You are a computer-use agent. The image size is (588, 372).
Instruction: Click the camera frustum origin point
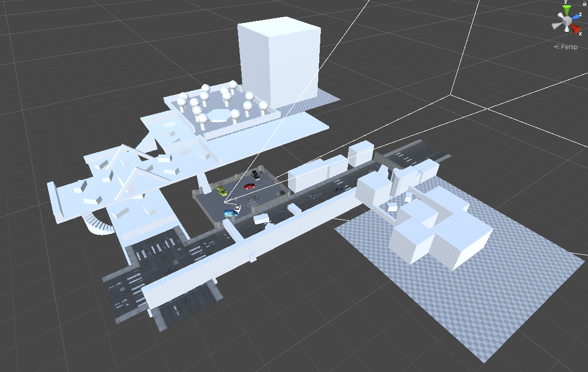[224, 202]
